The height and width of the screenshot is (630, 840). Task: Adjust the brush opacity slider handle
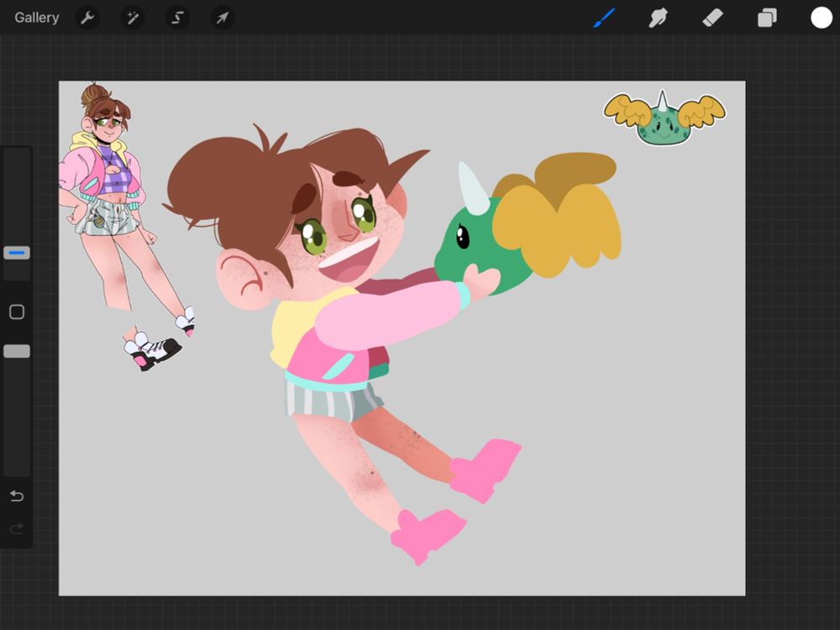click(x=17, y=351)
